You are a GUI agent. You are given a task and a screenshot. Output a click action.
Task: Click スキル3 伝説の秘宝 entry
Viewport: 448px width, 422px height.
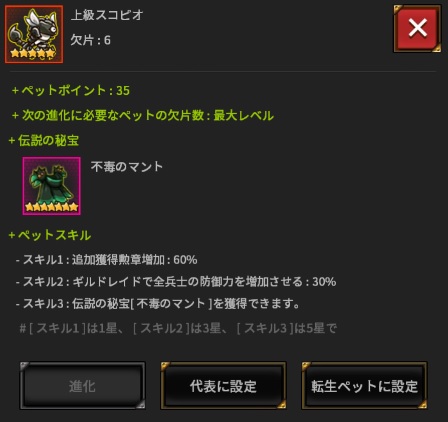158,304
